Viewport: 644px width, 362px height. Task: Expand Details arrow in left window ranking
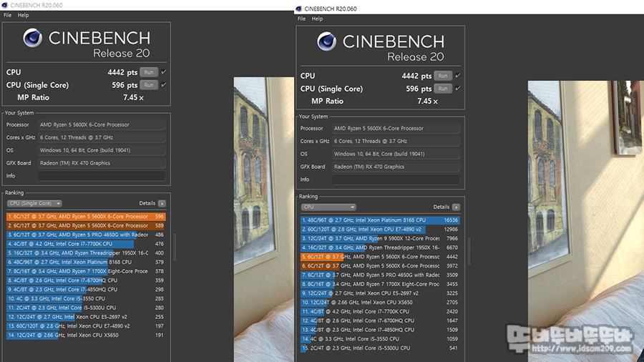pos(162,204)
